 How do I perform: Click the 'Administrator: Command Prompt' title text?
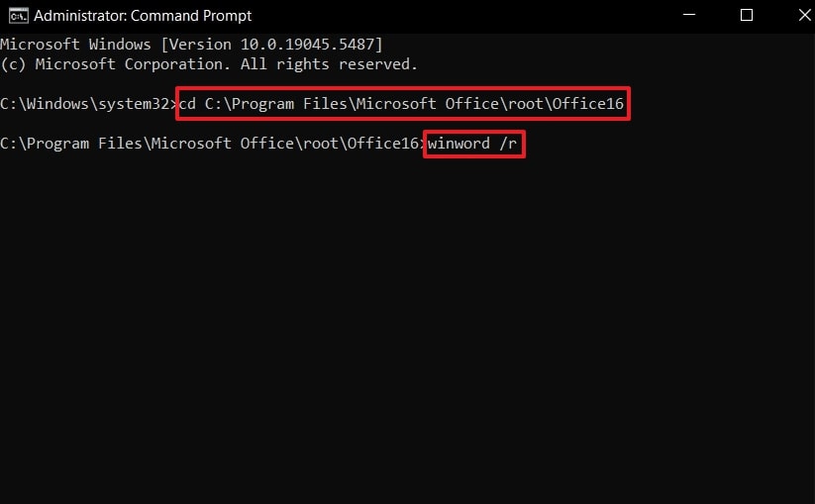tap(143, 16)
